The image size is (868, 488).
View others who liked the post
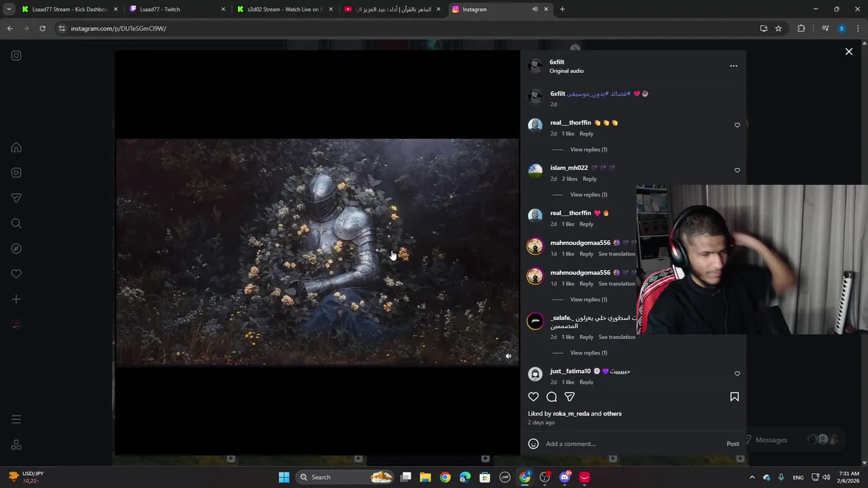[612, 413]
